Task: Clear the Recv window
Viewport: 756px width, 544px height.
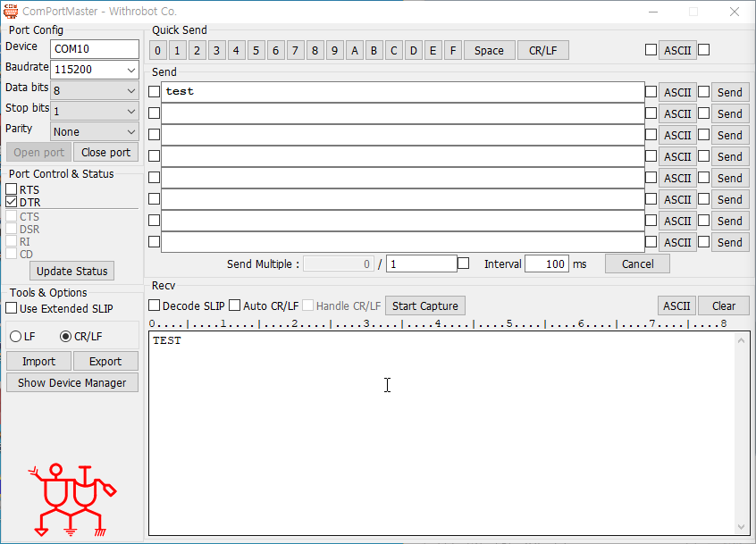Action: (724, 306)
